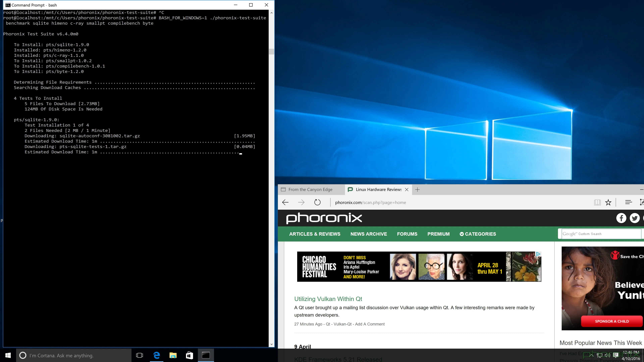Launch Microsoft Edge from the taskbar
The width and height of the screenshot is (644, 362).
(157, 355)
